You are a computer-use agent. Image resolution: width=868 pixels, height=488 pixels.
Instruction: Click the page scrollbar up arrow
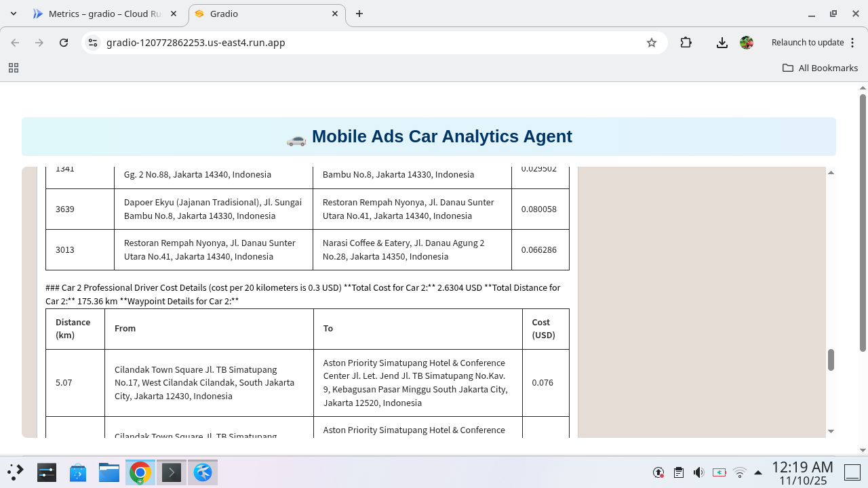(x=863, y=87)
